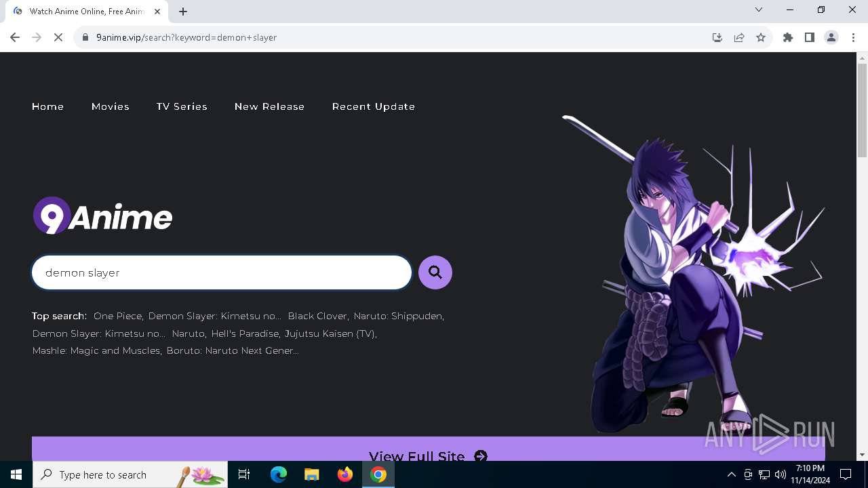Click the search box containing demon slayer
The width and height of the screenshot is (868, 488).
[x=222, y=272]
